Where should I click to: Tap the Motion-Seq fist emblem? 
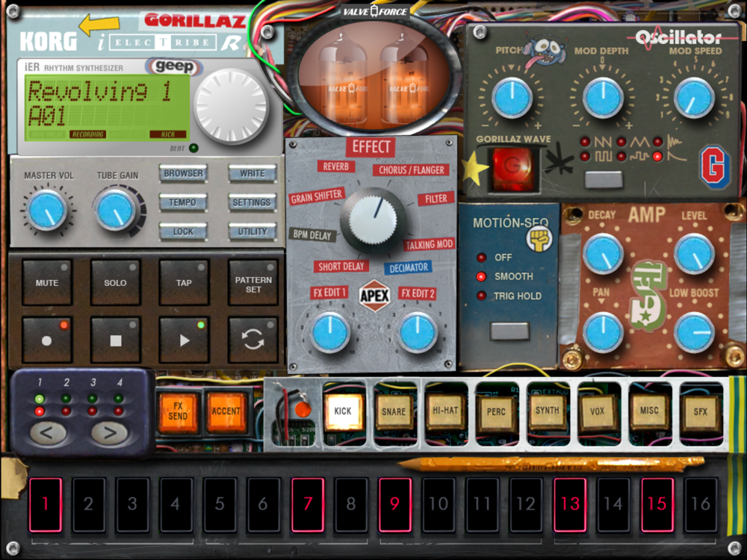pyautogui.click(x=539, y=239)
